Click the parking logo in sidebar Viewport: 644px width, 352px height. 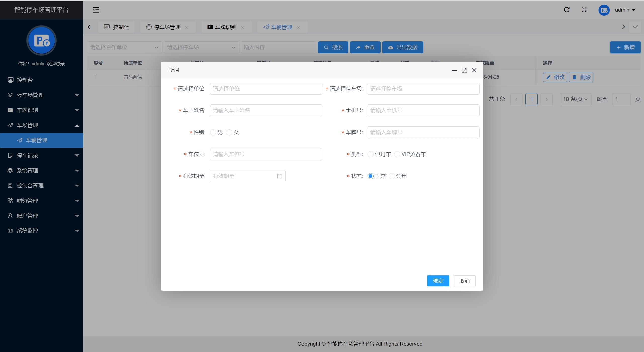coord(42,41)
